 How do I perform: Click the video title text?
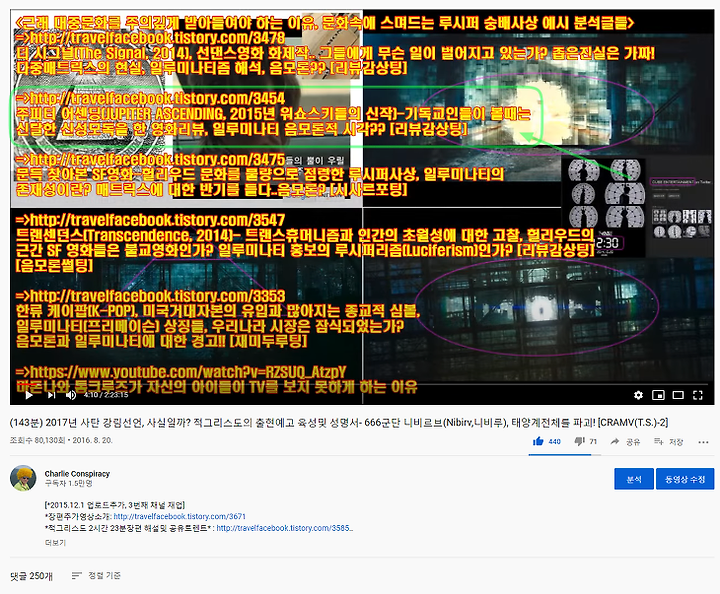pos(338,422)
